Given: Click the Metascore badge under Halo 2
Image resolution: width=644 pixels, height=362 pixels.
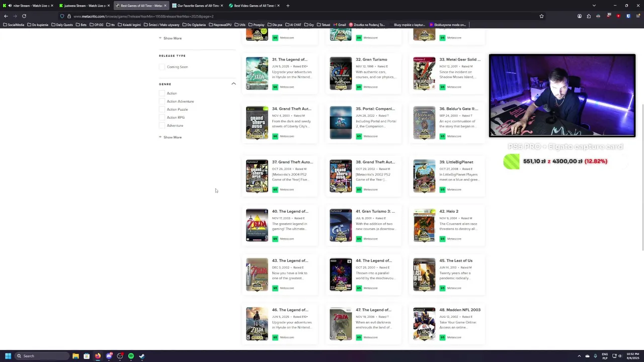Looking at the screenshot, I should click(x=442, y=239).
